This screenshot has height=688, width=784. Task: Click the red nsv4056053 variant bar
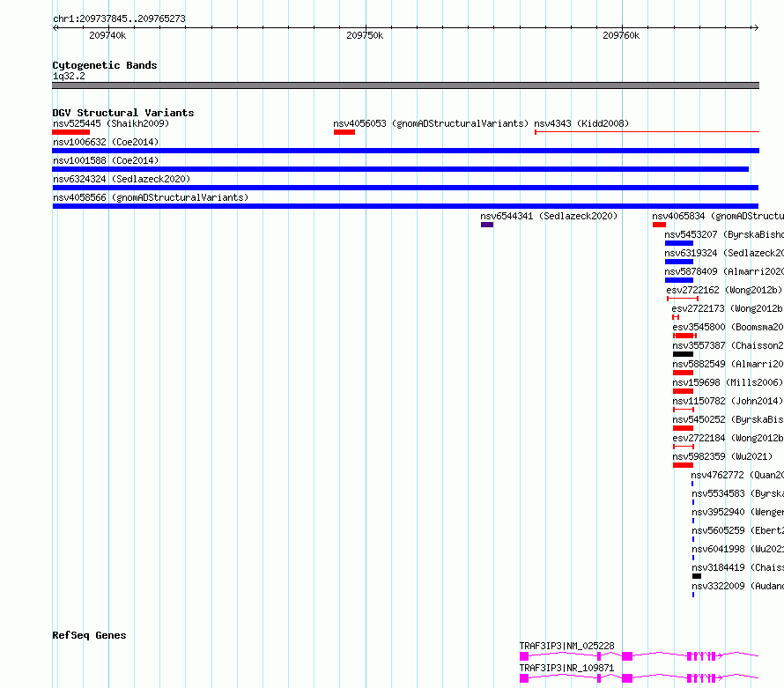click(344, 132)
